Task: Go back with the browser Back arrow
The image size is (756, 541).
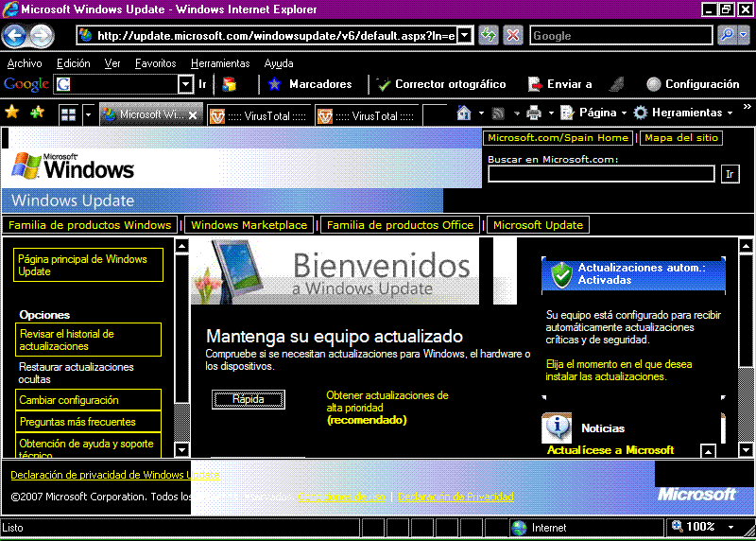Action: (14, 35)
